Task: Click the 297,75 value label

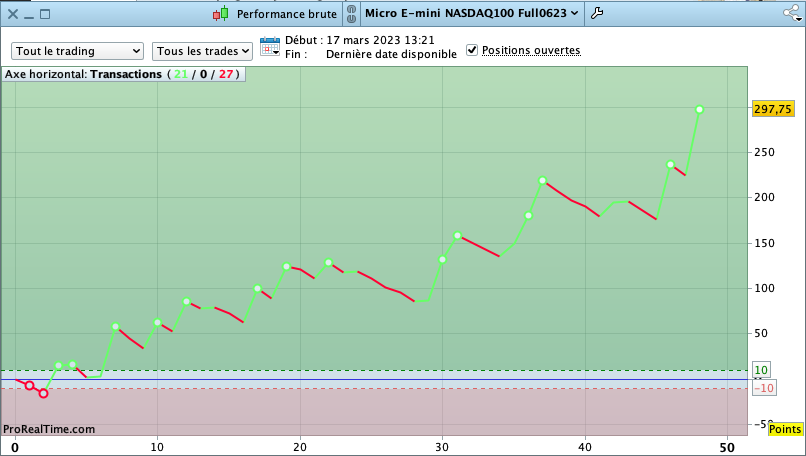Action: [773, 109]
